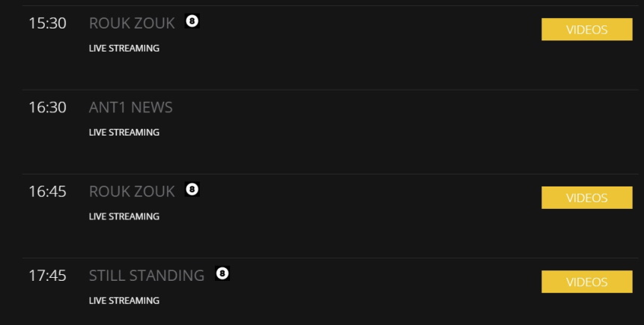Open VIDEOS for the 15:30 Rouk Zouk show
Screen dimensions: 644x325
point(586,30)
